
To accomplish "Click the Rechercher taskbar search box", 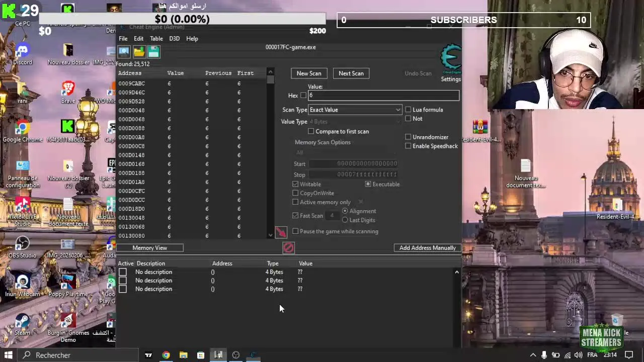I will click(77, 355).
